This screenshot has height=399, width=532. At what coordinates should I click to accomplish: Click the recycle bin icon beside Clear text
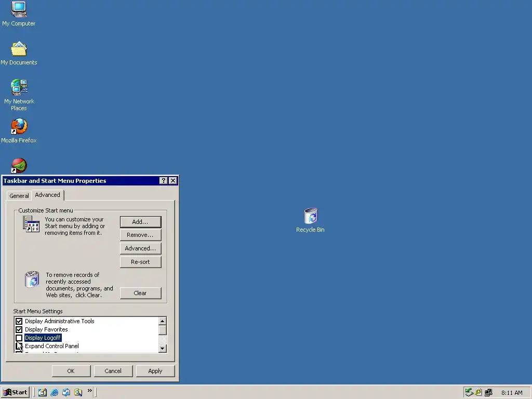pyautogui.click(x=32, y=279)
